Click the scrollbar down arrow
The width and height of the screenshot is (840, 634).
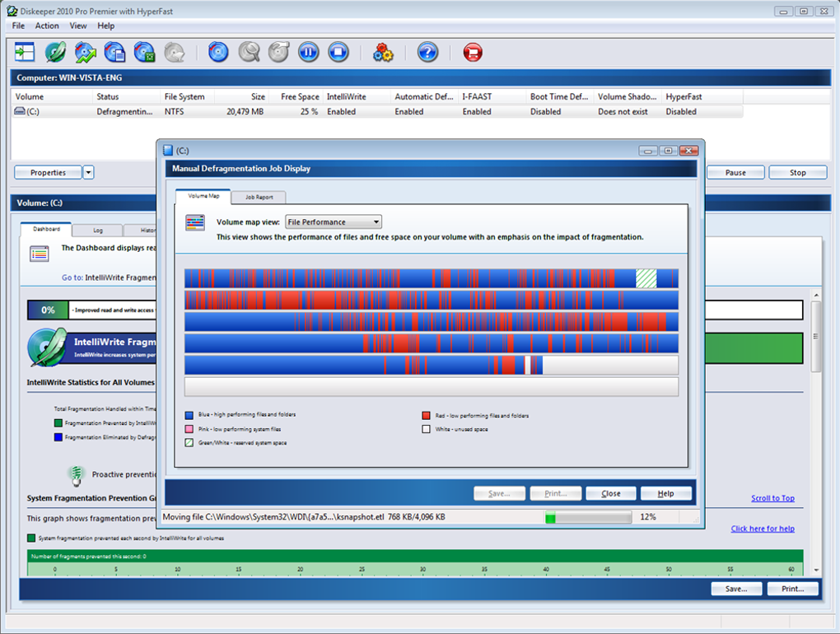pos(816,570)
